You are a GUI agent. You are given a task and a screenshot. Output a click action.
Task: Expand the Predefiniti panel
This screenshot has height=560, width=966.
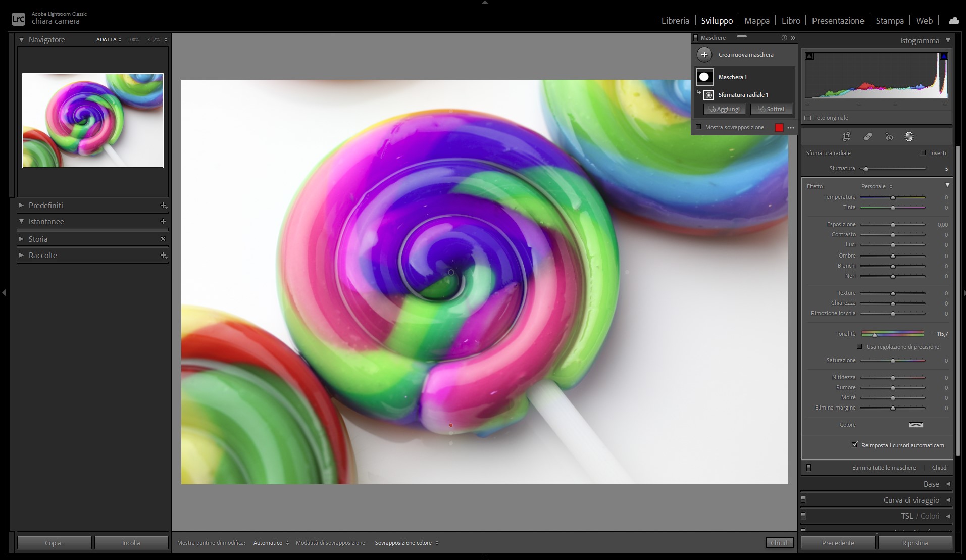click(21, 206)
